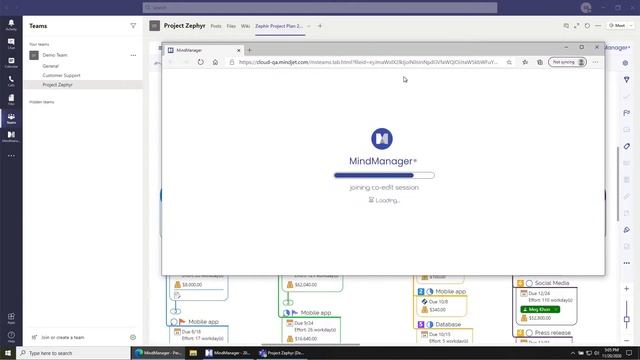Screen dimensions: 640x360
Task: Filter the Teams list
Action: pyautogui.click(x=133, y=26)
